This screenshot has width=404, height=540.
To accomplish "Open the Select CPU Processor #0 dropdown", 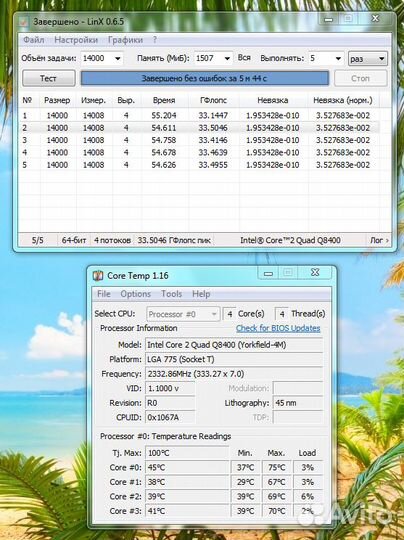I will tap(183, 314).
